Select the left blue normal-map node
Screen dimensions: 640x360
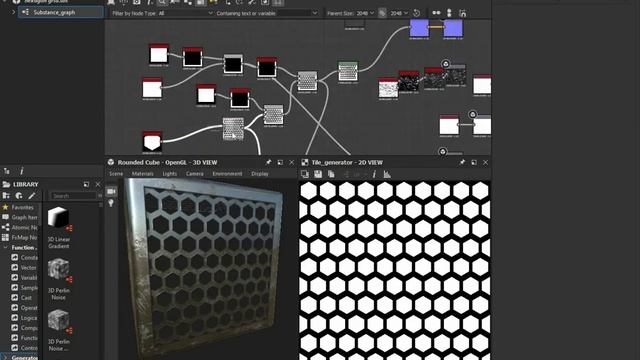pyautogui.click(x=419, y=28)
